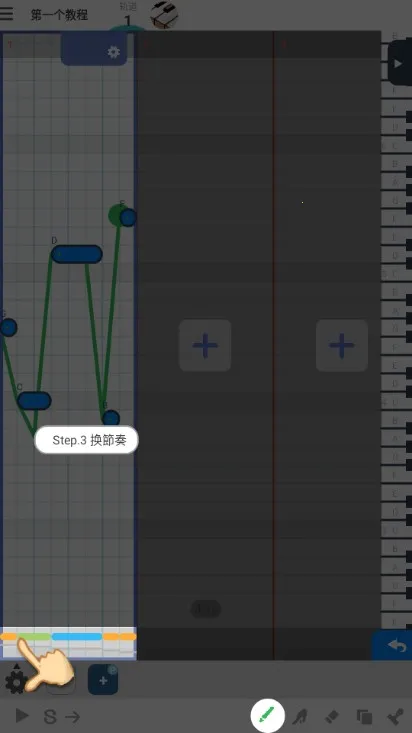
Task: Open the hamburger menu
Action: [7, 13]
